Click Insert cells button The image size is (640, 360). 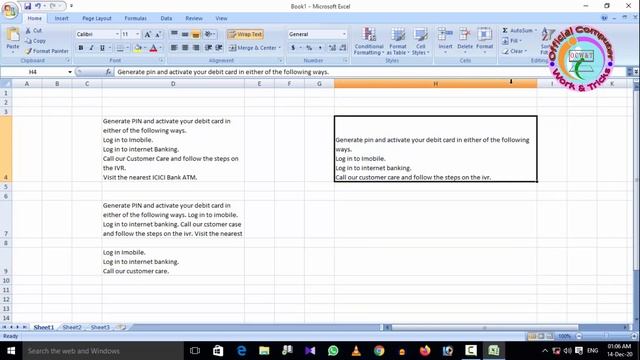click(x=445, y=40)
